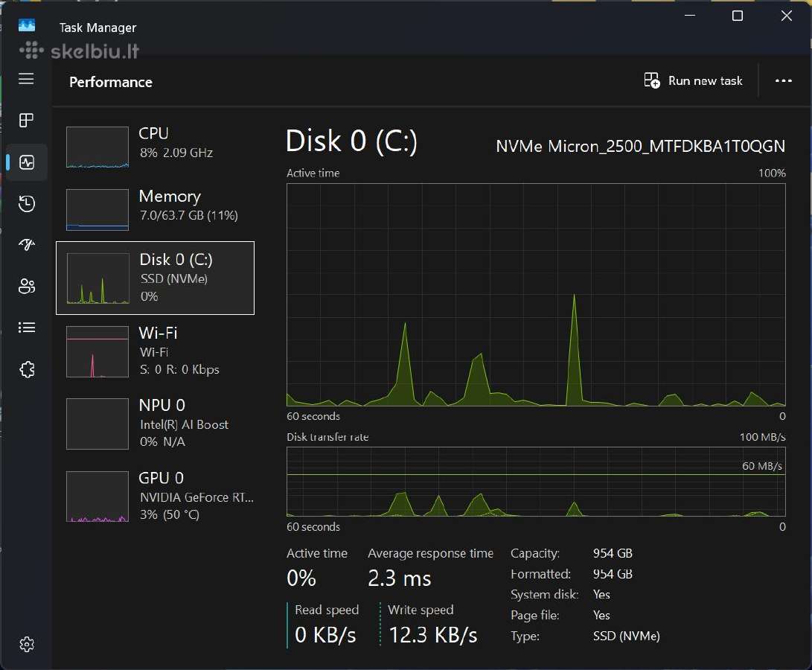Screen dimensions: 812x670
Task: Click the NVMe Micron_2500 model name
Action: click(641, 146)
